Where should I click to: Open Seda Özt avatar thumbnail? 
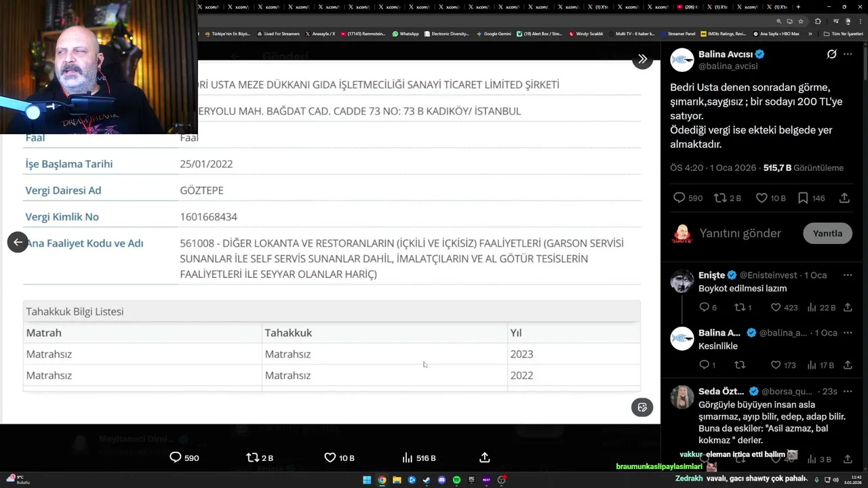click(x=682, y=397)
